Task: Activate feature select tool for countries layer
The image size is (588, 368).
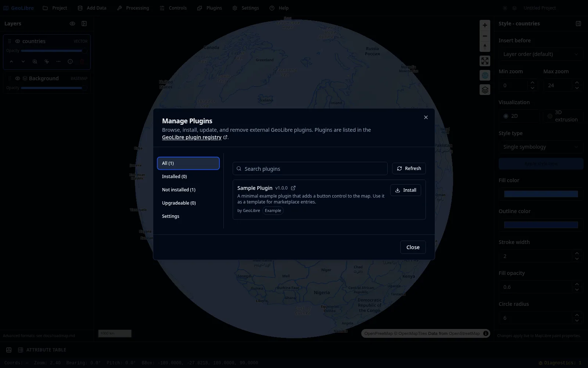Action: 47,62
